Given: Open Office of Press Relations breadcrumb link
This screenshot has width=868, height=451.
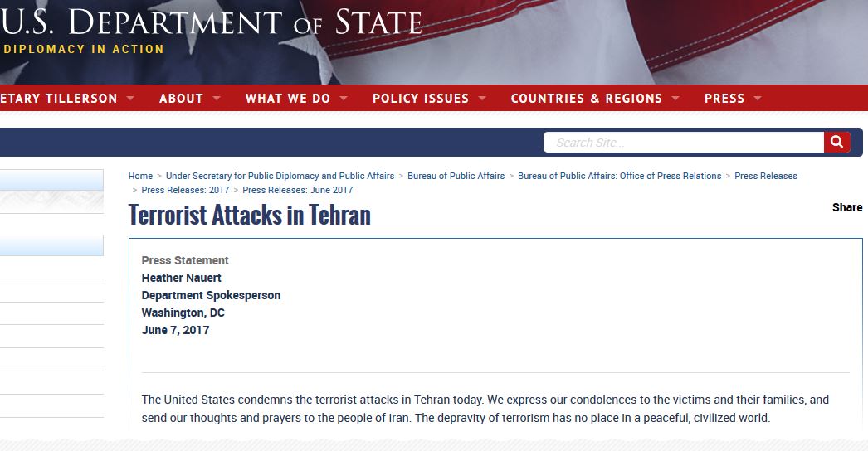Looking at the screenshot, I should 619,176.
